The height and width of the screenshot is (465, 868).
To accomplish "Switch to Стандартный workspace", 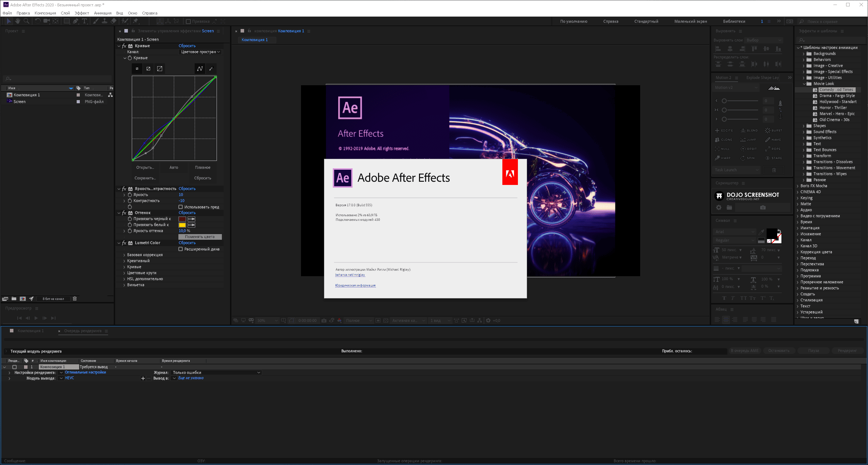I will (x=646, y=21).
